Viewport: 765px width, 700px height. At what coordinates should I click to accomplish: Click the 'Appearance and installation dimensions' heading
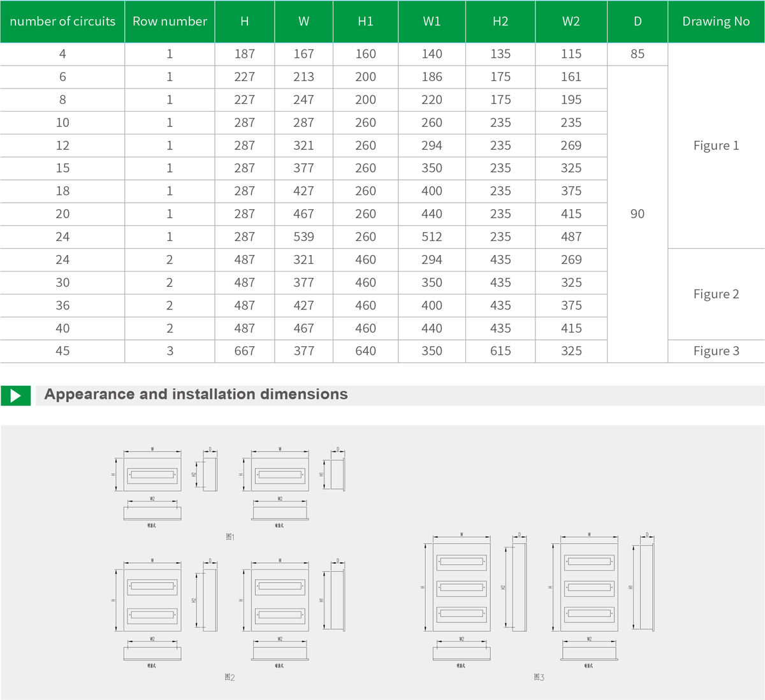click(196, 395)
